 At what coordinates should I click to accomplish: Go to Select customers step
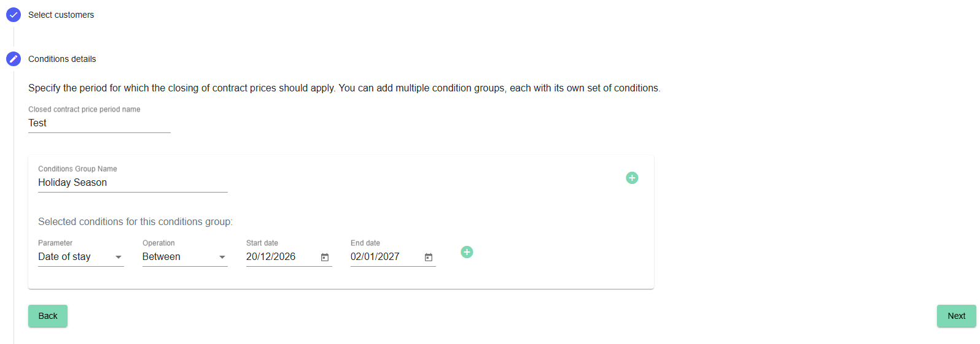pos(61,15)
